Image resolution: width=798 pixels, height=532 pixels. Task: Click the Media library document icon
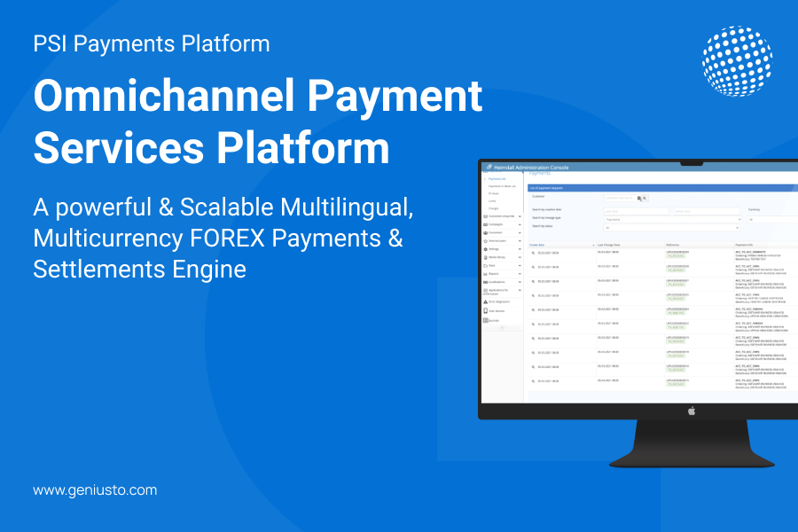(x=486, y=257)
